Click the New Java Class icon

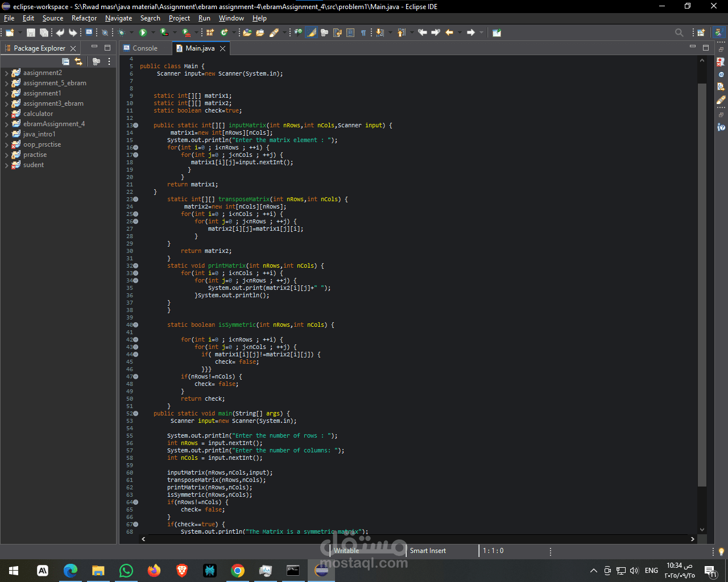224,32
